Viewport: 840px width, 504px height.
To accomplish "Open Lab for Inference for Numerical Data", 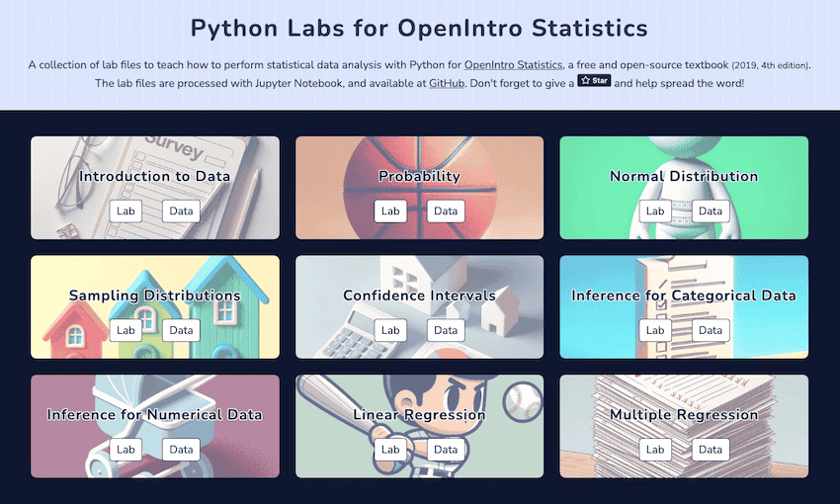I will [x=126, y=450].
